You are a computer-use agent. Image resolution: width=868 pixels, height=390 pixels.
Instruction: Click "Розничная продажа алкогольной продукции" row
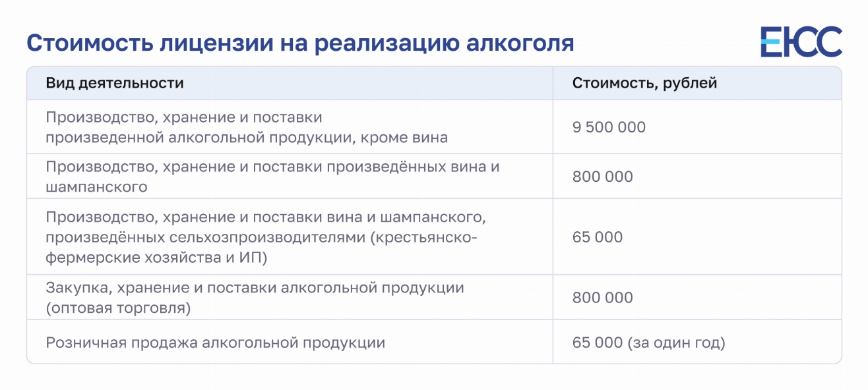[215, 343]
